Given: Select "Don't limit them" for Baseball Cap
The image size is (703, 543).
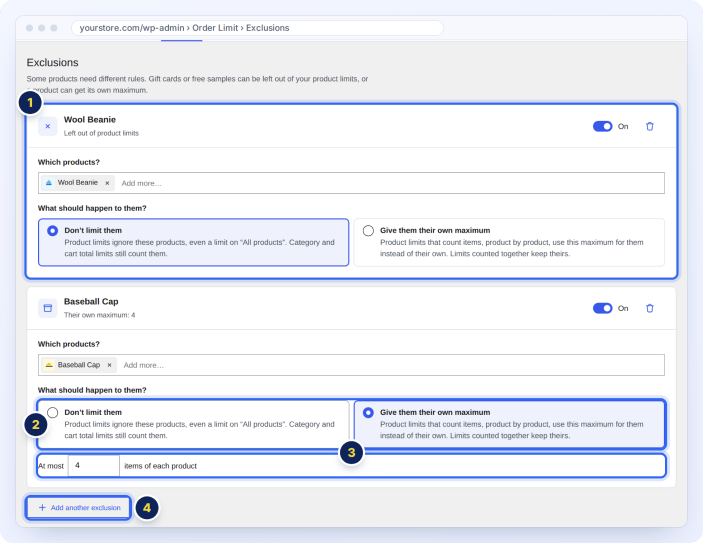Looking at the screenshot, I should point(194,424).
